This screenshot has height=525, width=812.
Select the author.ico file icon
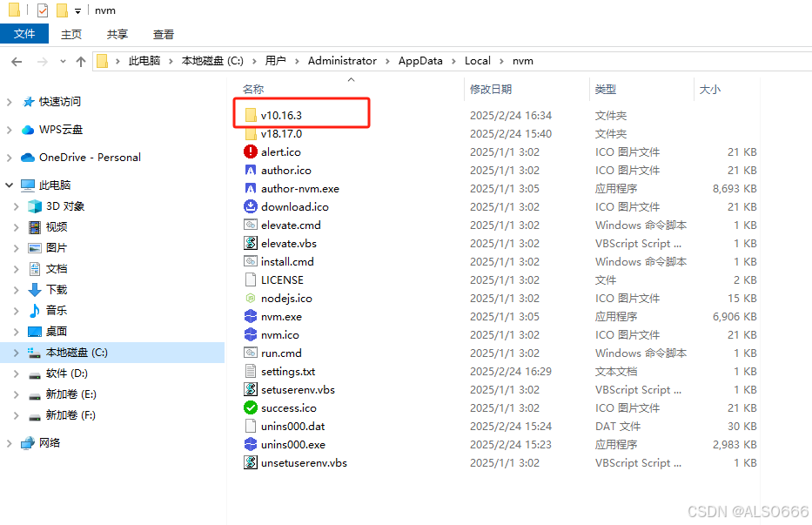pyautogui.click(x=251, y=170)
